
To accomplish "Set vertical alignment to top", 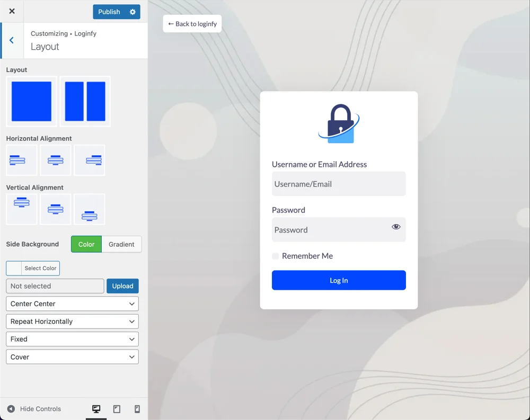I will [22, 209].
